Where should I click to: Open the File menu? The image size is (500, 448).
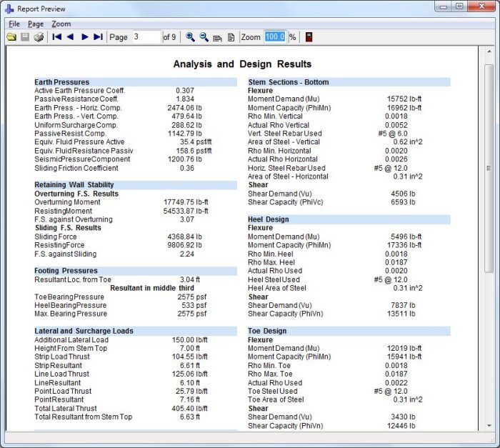pyautogui.click(x=14, y=24)
